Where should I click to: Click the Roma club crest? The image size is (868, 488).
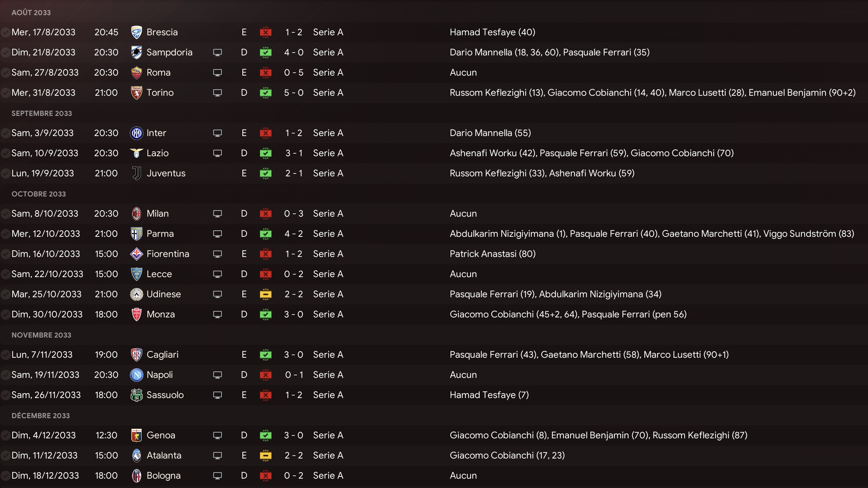point(136,73)
